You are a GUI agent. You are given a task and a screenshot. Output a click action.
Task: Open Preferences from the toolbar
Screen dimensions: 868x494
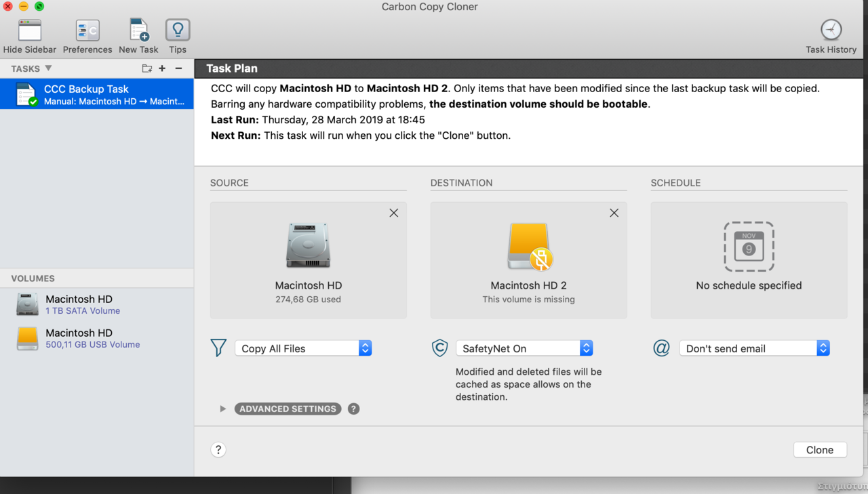(87, 30)
